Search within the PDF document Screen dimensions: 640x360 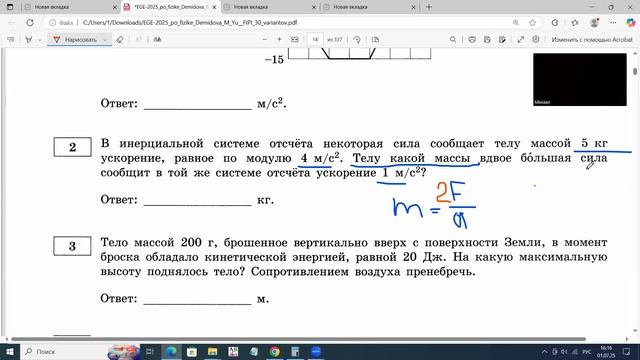[453, 40]
